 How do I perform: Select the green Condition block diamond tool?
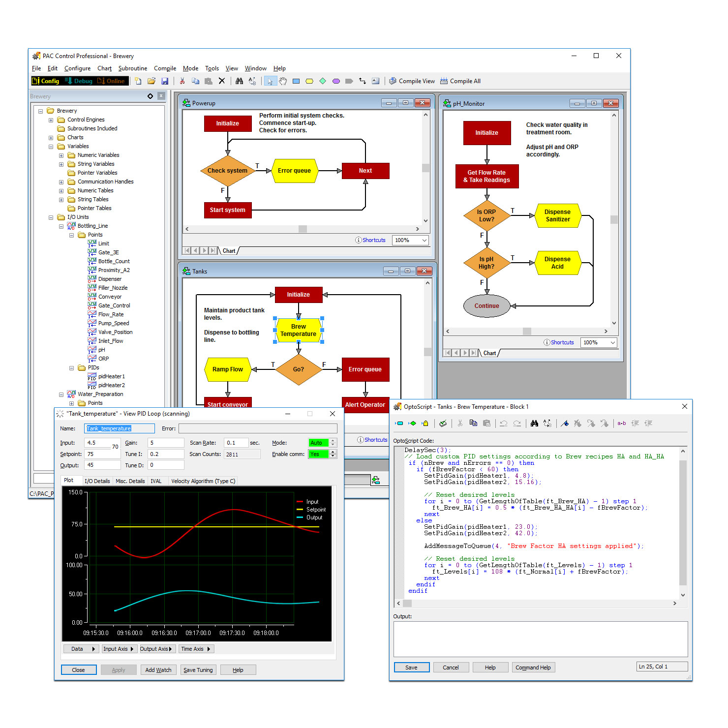(323, 81)
